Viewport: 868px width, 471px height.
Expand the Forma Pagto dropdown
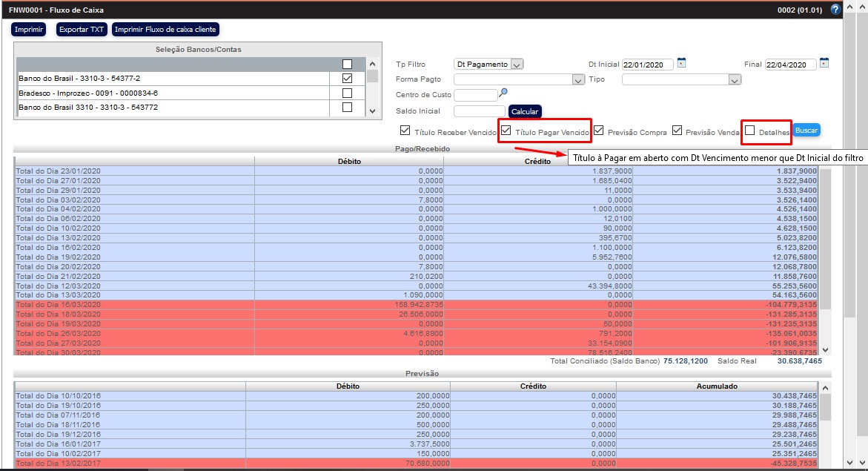[520, 79]
